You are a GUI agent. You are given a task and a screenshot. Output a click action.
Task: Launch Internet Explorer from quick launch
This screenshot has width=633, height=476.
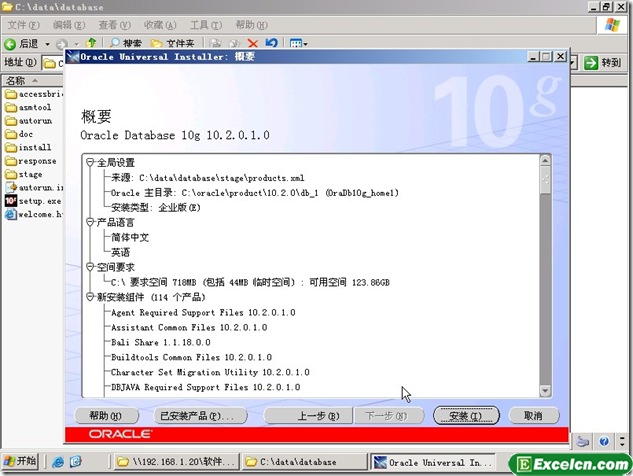[58, 461]
